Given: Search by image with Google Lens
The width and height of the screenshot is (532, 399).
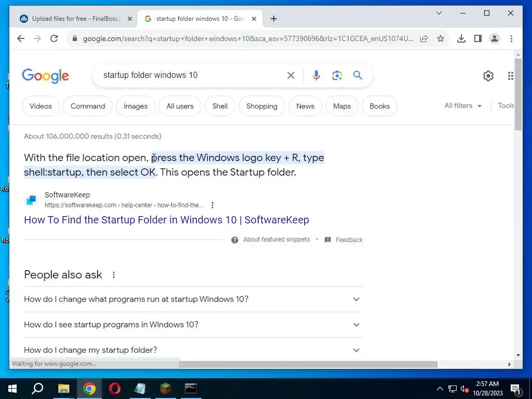Looking at the screenshot, I should (337, 75).
